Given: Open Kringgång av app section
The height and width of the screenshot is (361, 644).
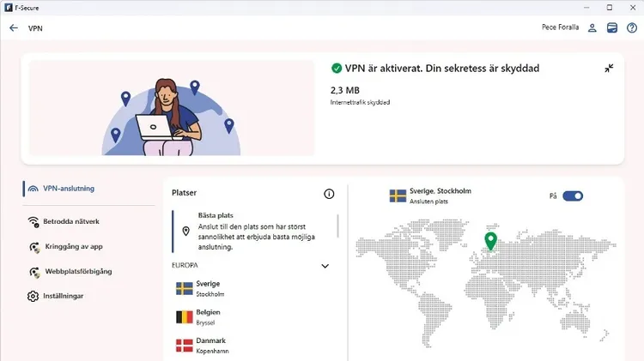Looking at the screenshot, I should coord(72,246).
